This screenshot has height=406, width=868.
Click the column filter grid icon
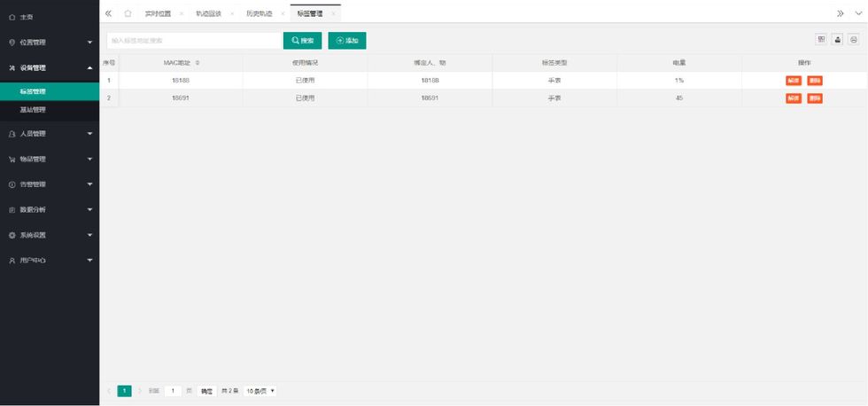click(821, 39)
